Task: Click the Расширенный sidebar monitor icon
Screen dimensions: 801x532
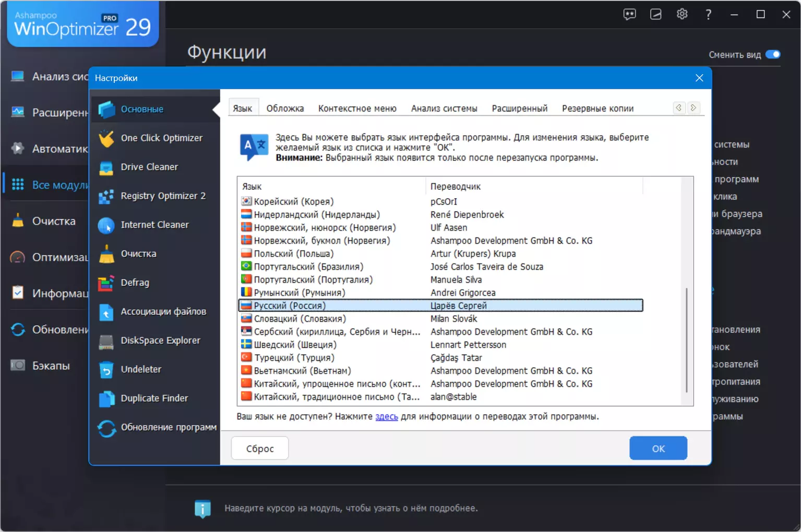Action: click(18, 112)
